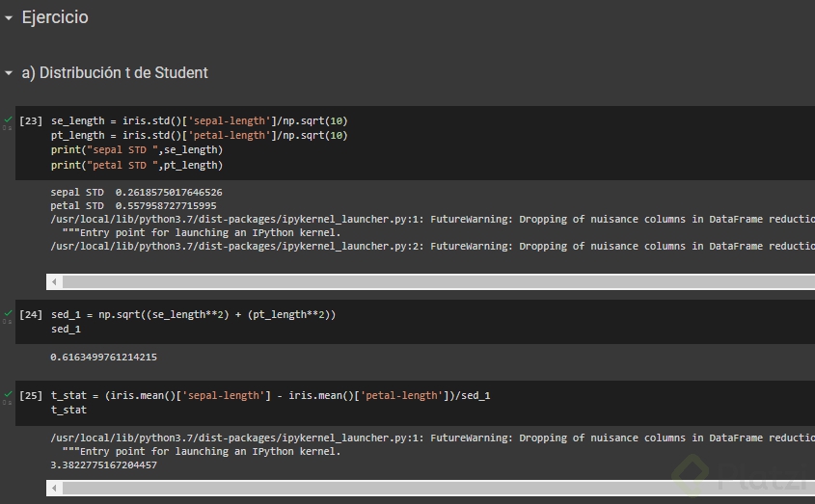Collapse the Distribución t de Student section
This screenshot has height=504, width=815.
[x=9, y=73]
